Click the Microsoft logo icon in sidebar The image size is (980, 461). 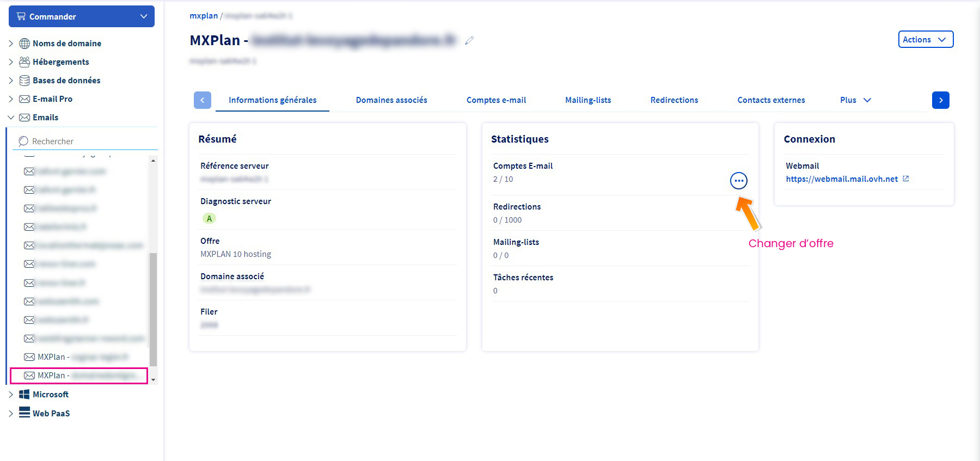[x=24, y=395]
